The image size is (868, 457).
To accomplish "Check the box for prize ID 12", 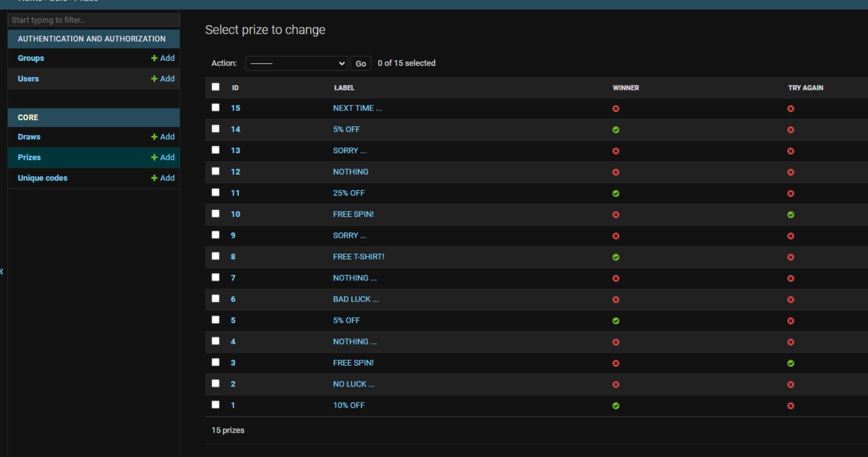I will (215, 171).
